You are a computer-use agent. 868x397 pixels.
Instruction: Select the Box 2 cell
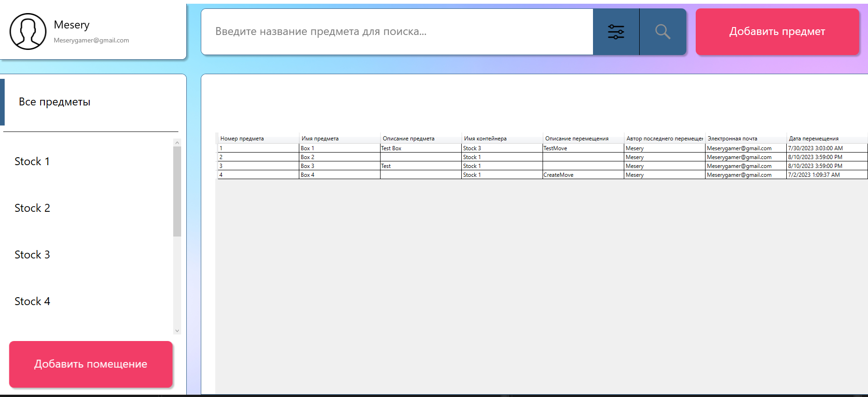339,157
